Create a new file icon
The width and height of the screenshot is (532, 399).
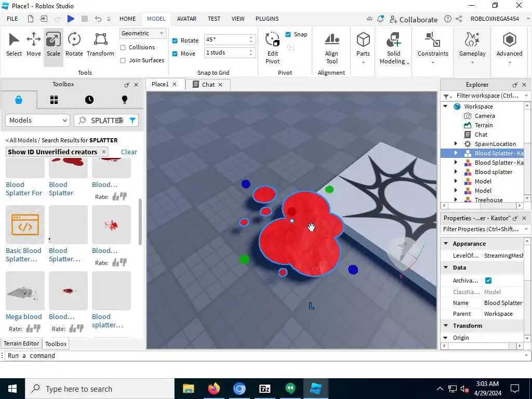tap(31, 19)
